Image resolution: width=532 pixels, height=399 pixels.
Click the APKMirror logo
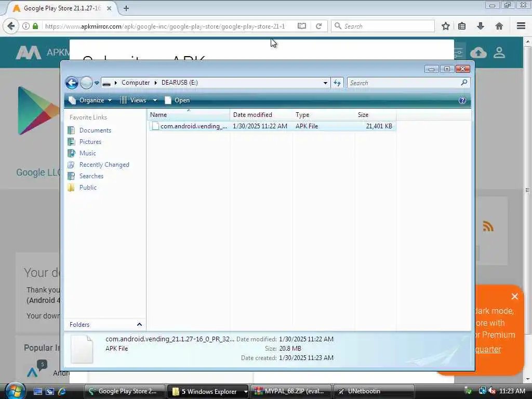pyautogui.click(x=29, y=52)
